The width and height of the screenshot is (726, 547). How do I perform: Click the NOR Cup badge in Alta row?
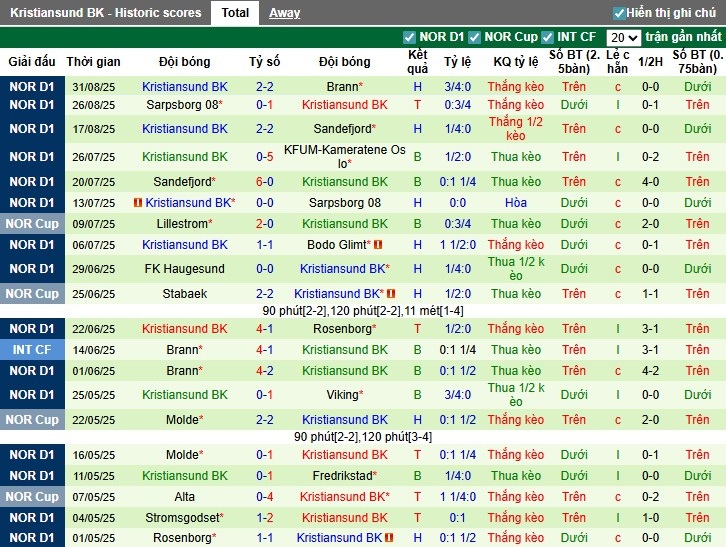pos(32,497)
